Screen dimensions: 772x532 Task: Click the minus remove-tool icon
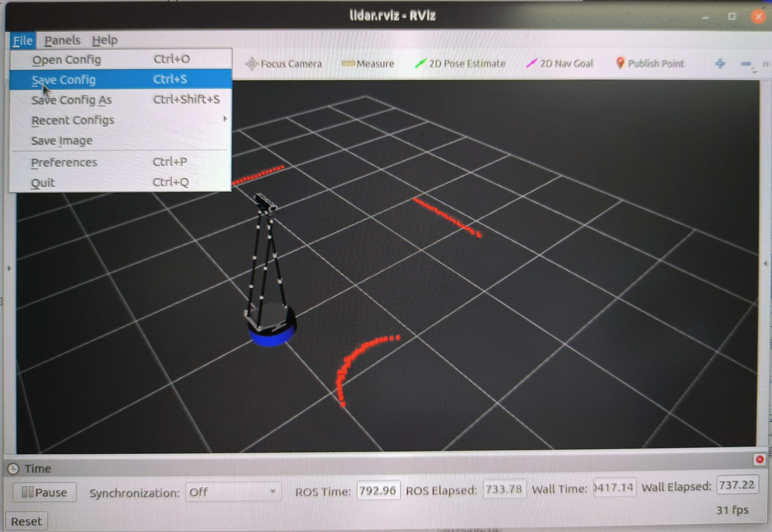pos(745,64)
